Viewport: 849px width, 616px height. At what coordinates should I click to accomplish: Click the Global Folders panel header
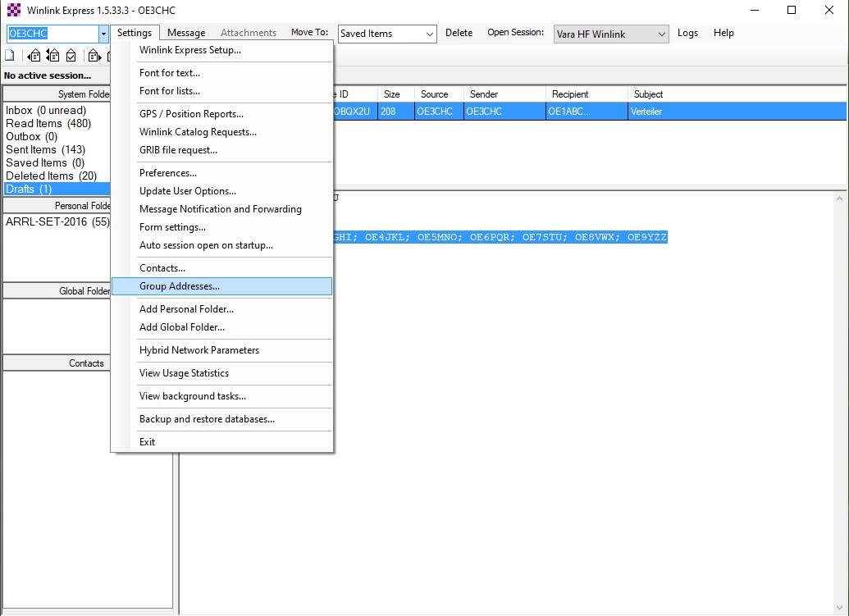tap(57, 290)
